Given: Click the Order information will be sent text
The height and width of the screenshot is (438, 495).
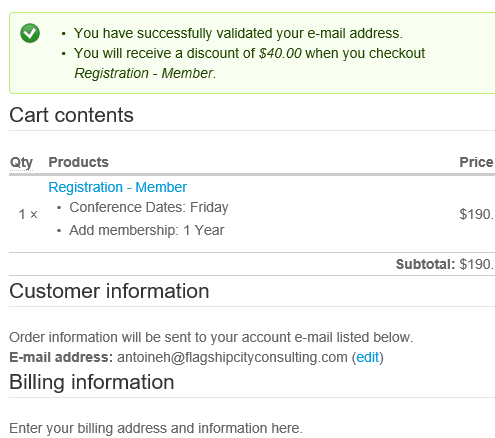Looking at the screenshot, I should point(211,337).
